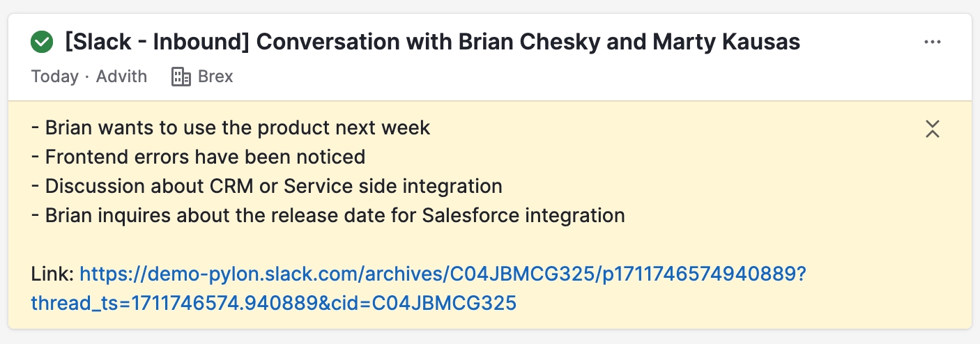Viewport: 980px width, 344px height.
Task: Collapse the yellow summary panel
Action: [933, 129]
